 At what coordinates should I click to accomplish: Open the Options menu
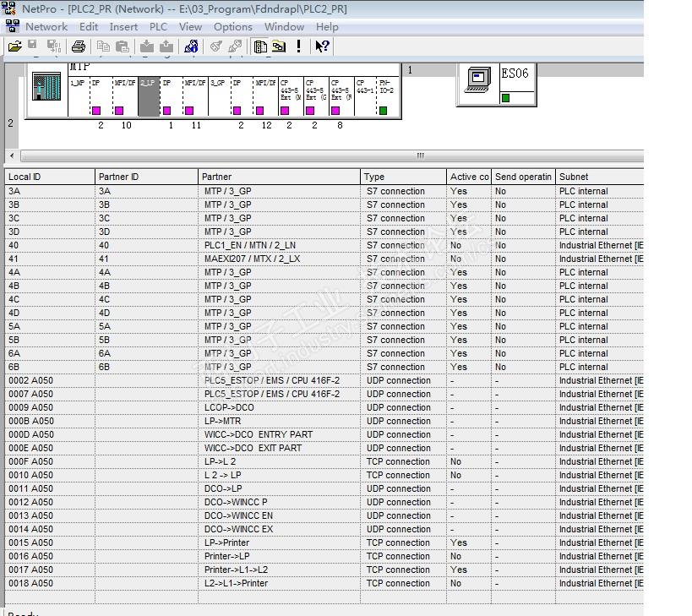click(x=232, y=27)
